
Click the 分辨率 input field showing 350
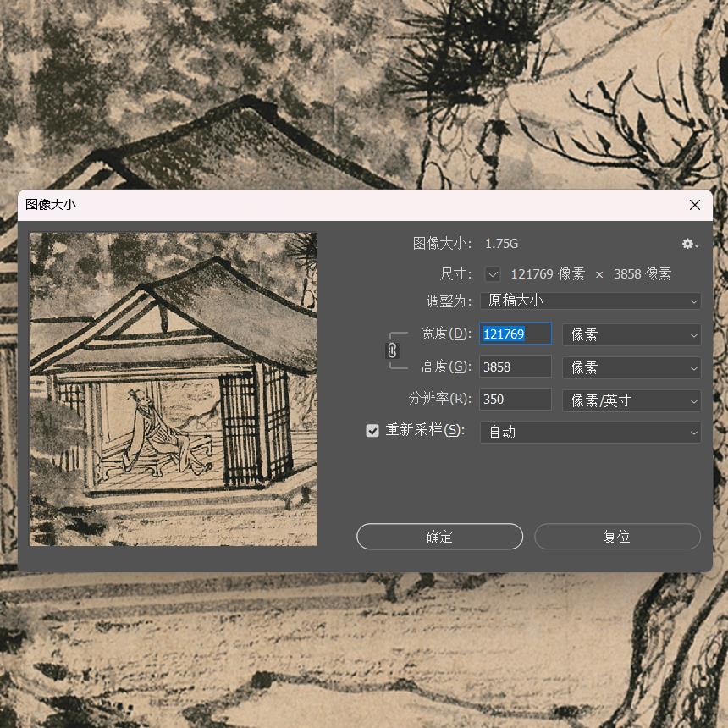click(516, 400)
